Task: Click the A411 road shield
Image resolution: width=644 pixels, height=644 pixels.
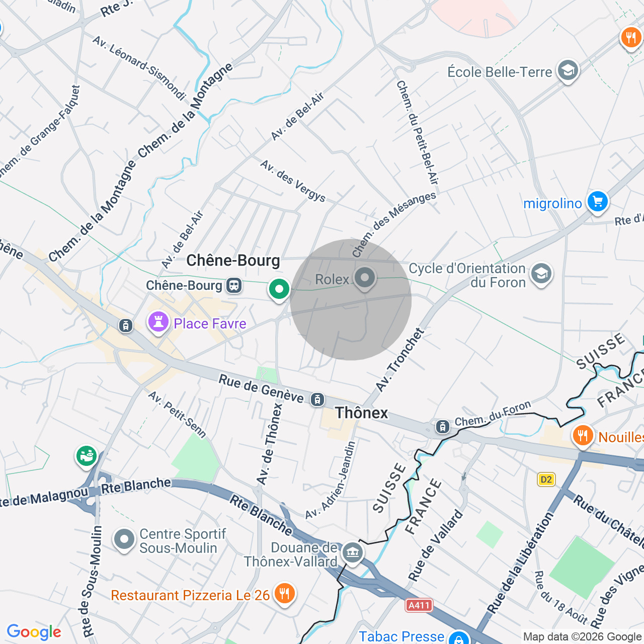Action: (x=419, y=605)
